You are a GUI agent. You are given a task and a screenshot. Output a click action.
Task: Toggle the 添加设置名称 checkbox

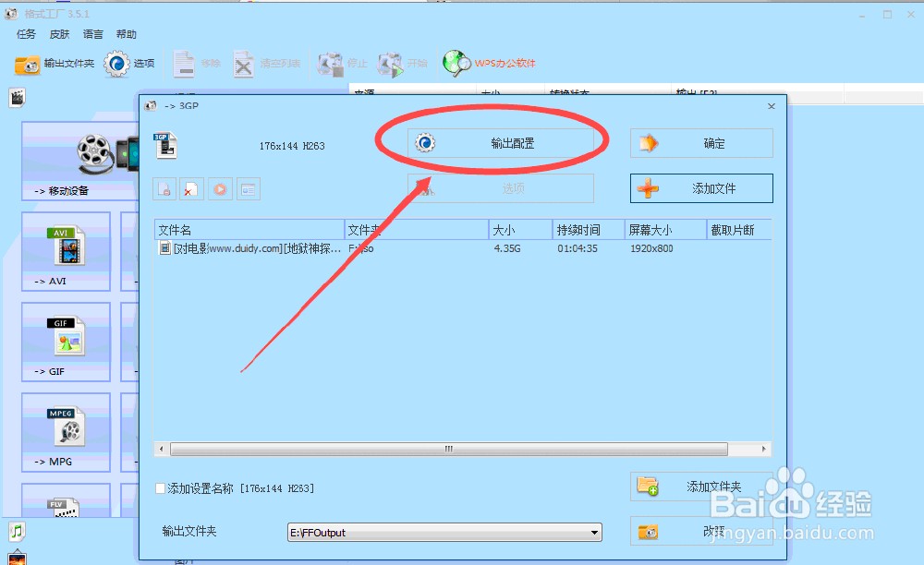(x=160, y=487)
